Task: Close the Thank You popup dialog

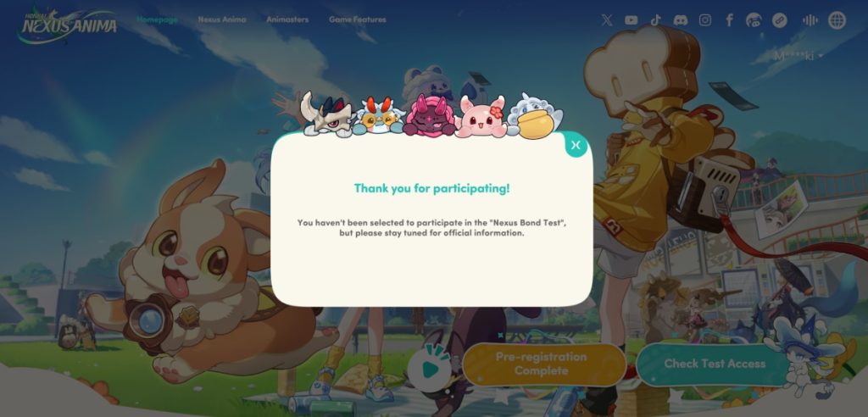Action: [x=576, y=146]
